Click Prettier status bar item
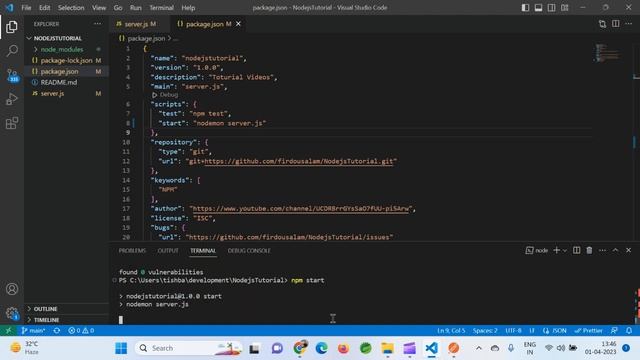This screenshot has width=640, height=360. (588, 330)
